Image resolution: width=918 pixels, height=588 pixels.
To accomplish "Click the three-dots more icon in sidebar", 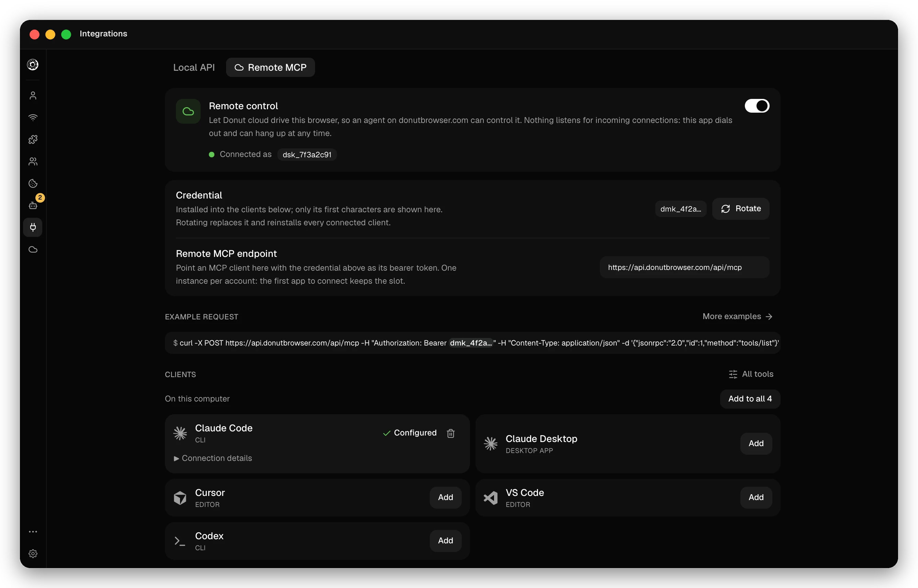I will coord(33,531).
